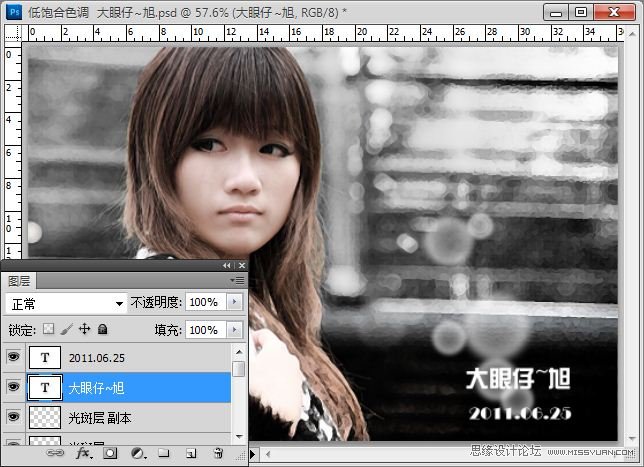Screen dimensions: 644x467
Task: Lock all with the padlock icon
Action: [102, 329]
